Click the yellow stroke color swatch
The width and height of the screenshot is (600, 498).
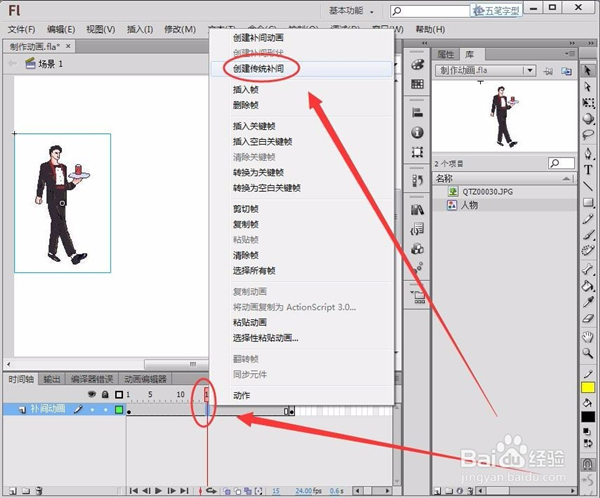point(587,387)
